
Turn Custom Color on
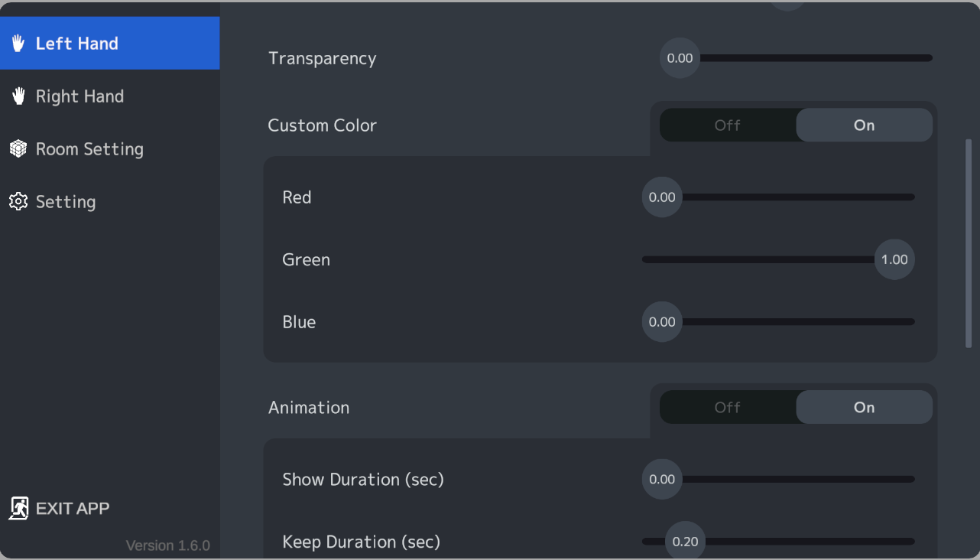pos(864,125)
